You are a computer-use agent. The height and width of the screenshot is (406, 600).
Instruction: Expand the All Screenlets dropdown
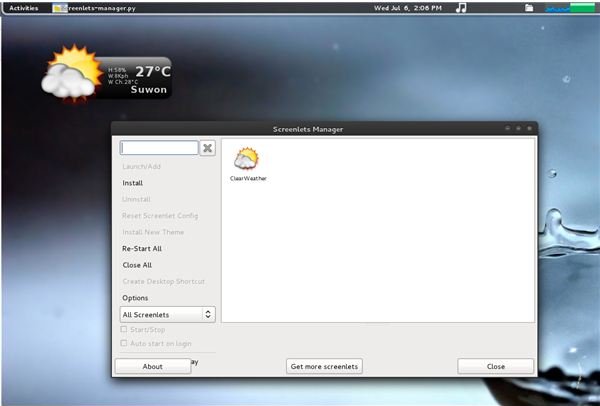[x=167, y=314]
